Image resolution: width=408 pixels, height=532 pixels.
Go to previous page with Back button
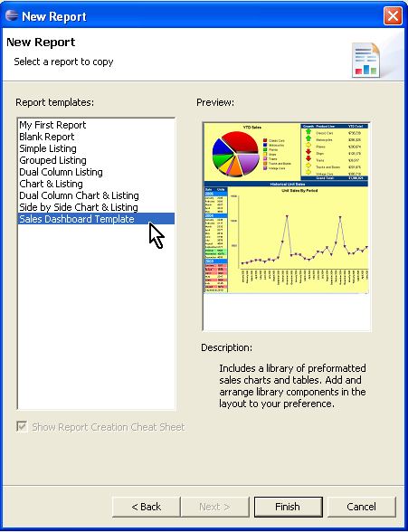click(x=147, y=507)
